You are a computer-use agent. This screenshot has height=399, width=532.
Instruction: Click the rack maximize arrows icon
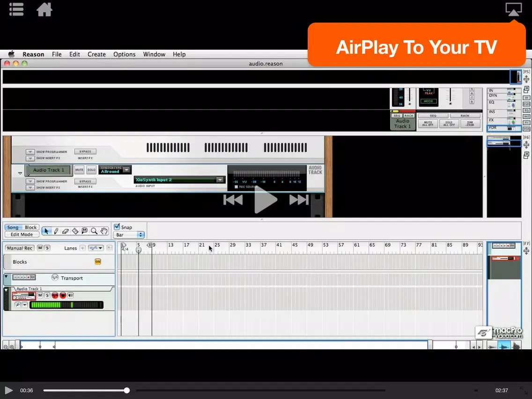tap(526, 145)
